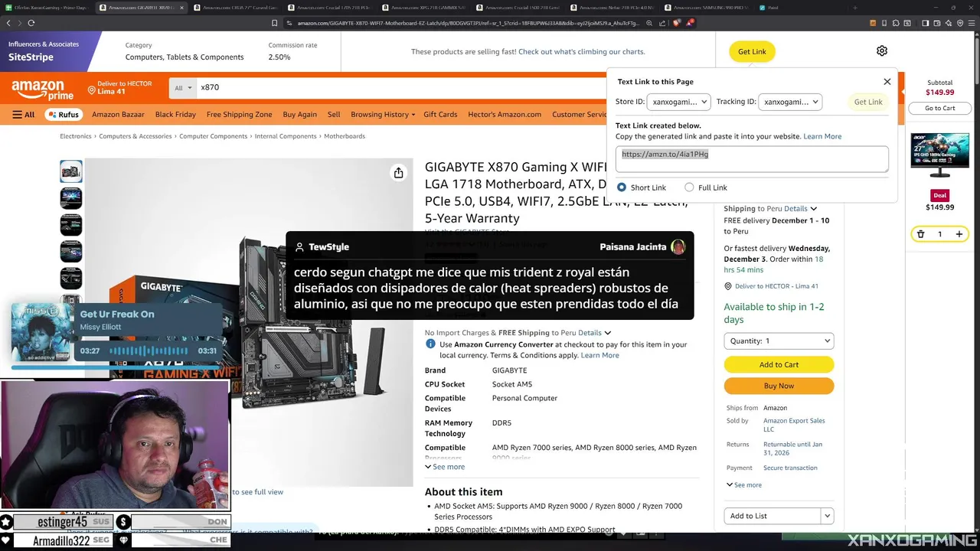This screenshot has width=980, height=551.
Task: Click the trash icon in cart stepper
Action: click(921, 234)
